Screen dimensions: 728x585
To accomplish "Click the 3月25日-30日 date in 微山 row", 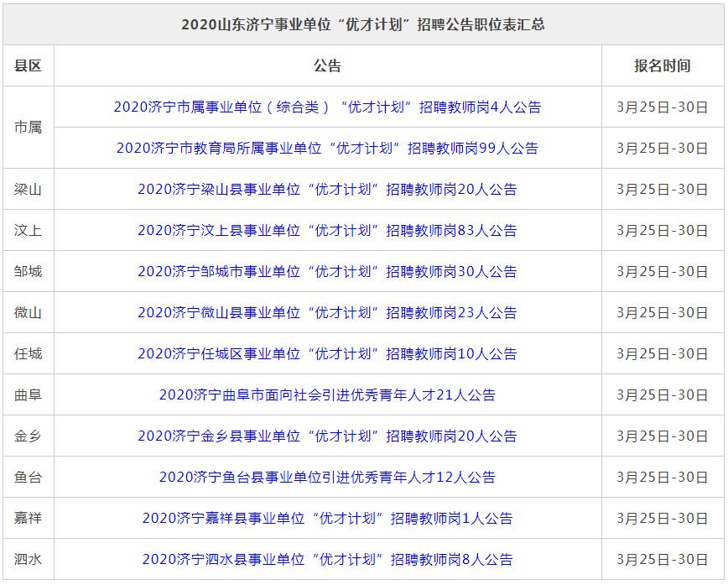I will coord(663,313).
